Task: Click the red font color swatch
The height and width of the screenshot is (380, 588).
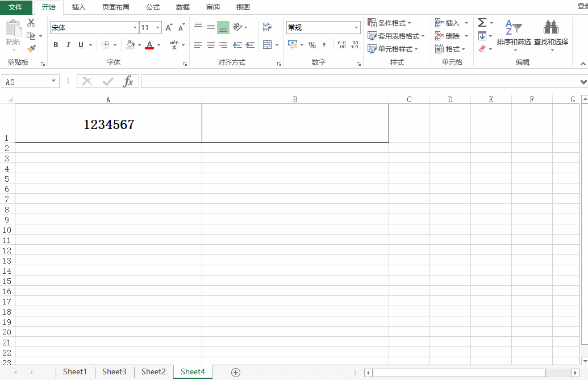Action: pos(150,49)
